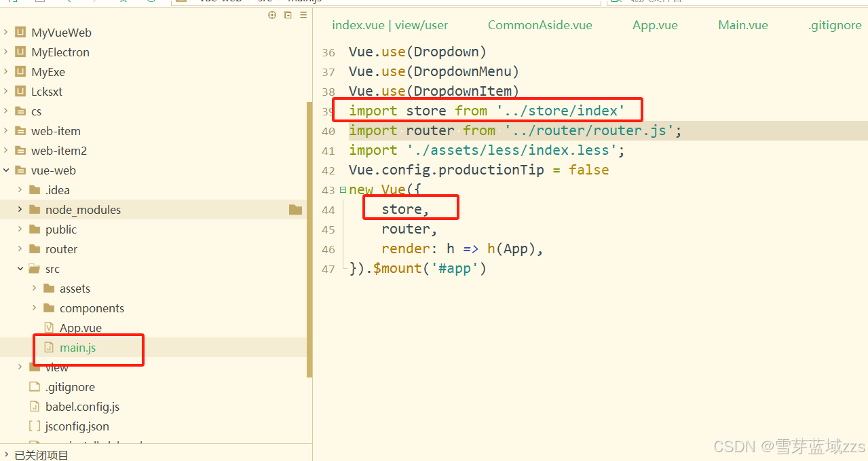Open jsconfig.json from the tree
The image size is (868, 461).
[77, 426]
